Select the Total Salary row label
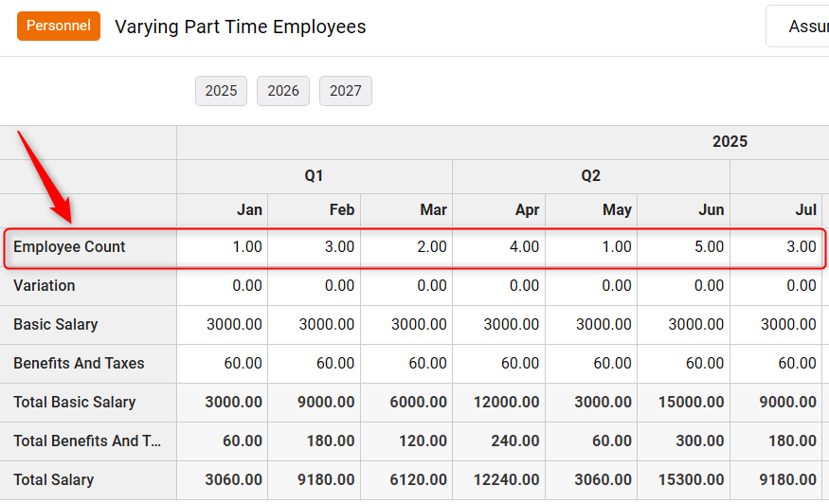Image resolution: width=829 pixels, height=504 pixels. pyautogui.click(x=54, y=479)
